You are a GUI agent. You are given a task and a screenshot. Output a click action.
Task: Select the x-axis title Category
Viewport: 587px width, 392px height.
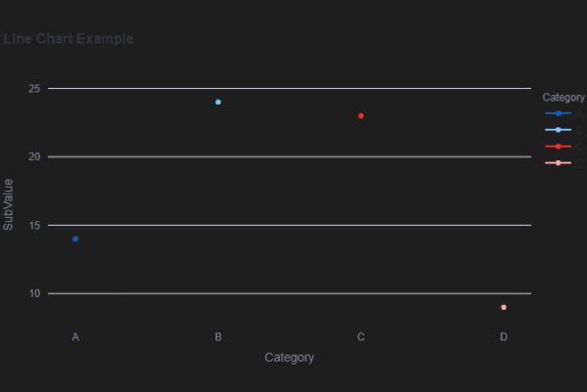click(290, 358)
